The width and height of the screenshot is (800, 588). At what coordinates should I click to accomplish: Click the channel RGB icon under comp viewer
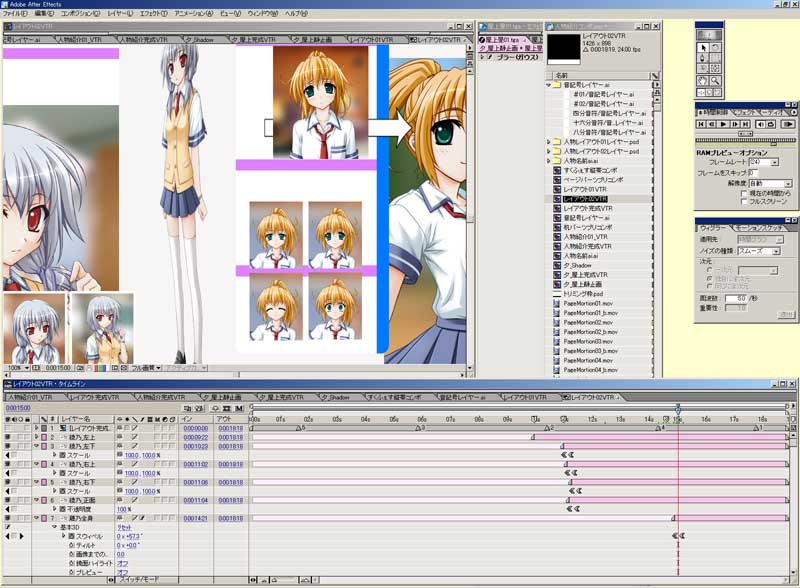[x=100, y=368]
